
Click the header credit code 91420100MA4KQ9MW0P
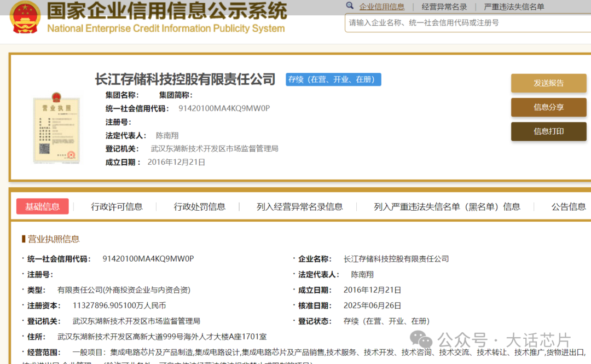(x=224, y=108)
